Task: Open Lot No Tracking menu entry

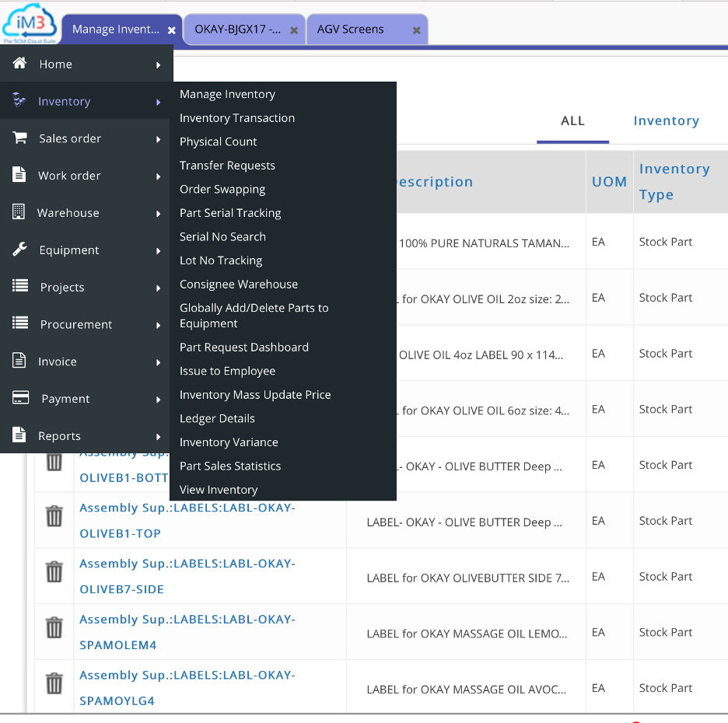Action: click(x=221, y=260)
